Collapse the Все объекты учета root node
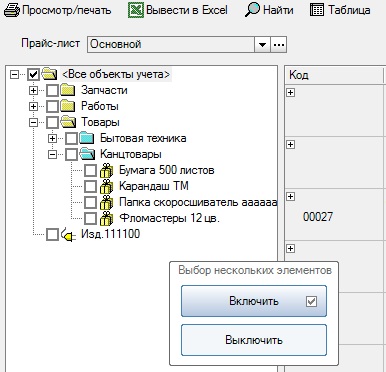The width and height of the screenshot is (386, 372). (x=14, y=74)
